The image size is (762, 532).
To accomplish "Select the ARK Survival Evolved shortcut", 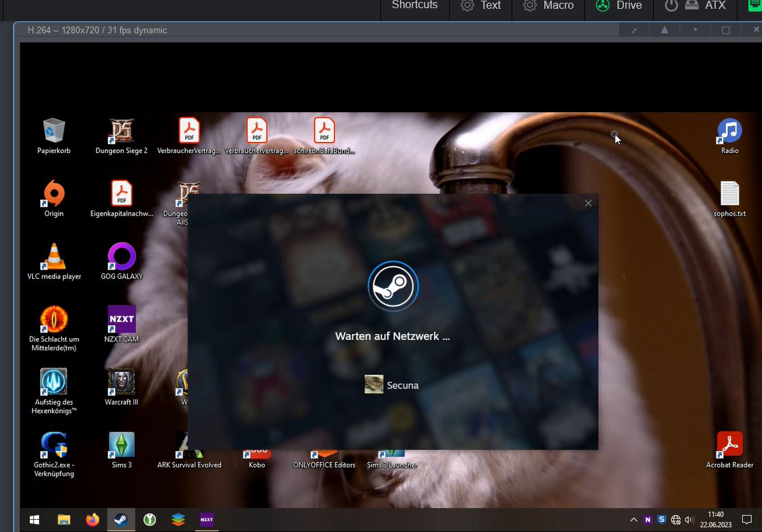I will click(189, 459).
